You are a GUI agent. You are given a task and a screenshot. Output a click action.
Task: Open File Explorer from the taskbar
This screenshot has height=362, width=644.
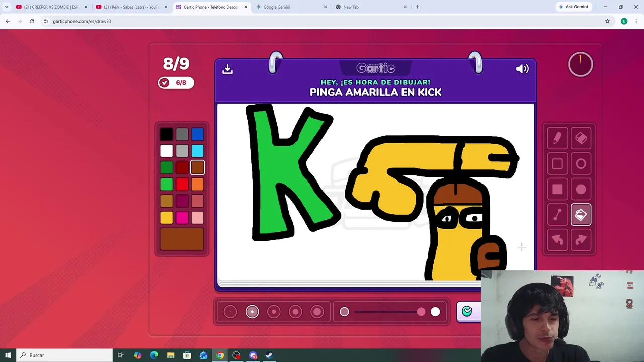171,355
